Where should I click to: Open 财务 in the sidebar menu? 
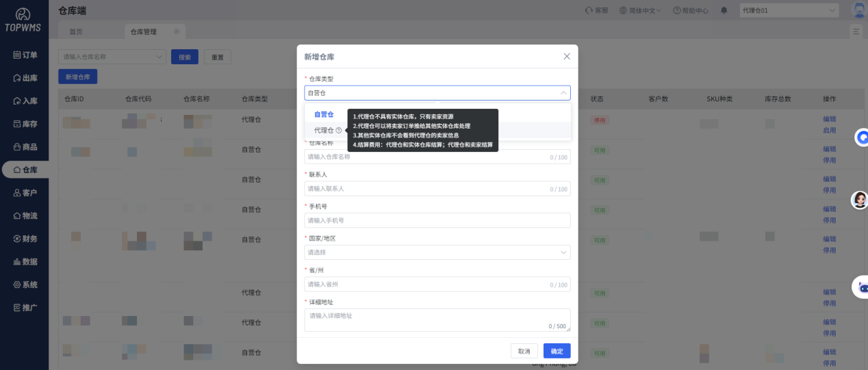pyautogui.click(x=25, y=239)
